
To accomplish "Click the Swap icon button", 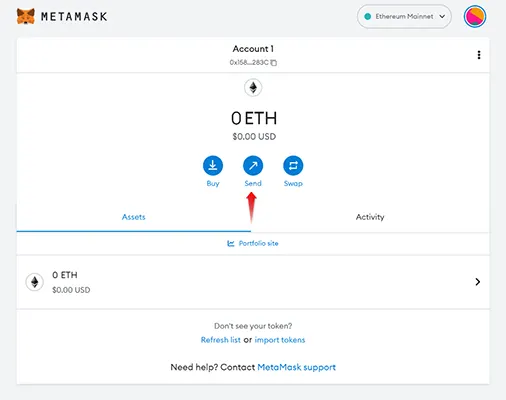I will [293, 165].
